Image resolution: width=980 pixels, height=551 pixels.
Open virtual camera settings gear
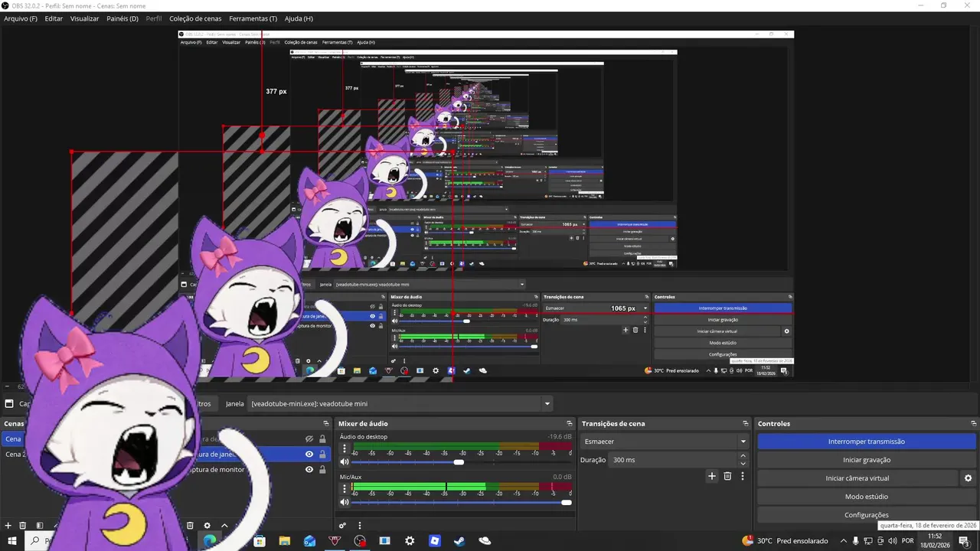pyautogui.click(x=968, y=478)
